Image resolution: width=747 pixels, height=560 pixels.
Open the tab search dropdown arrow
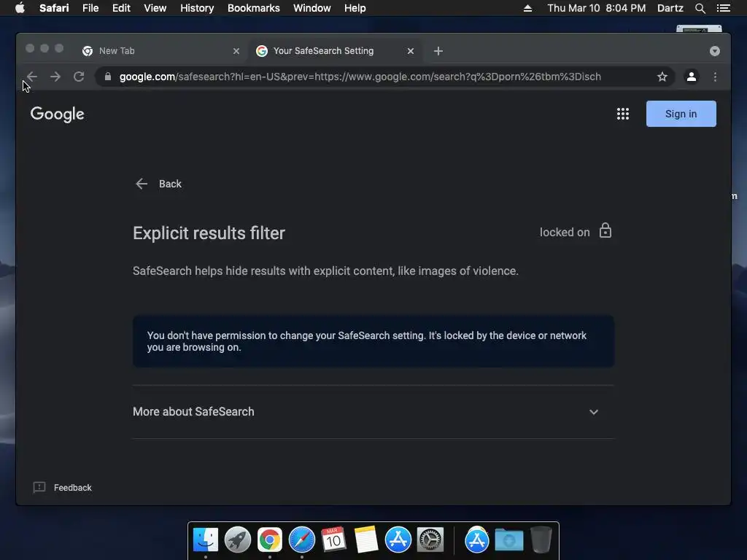714,51
